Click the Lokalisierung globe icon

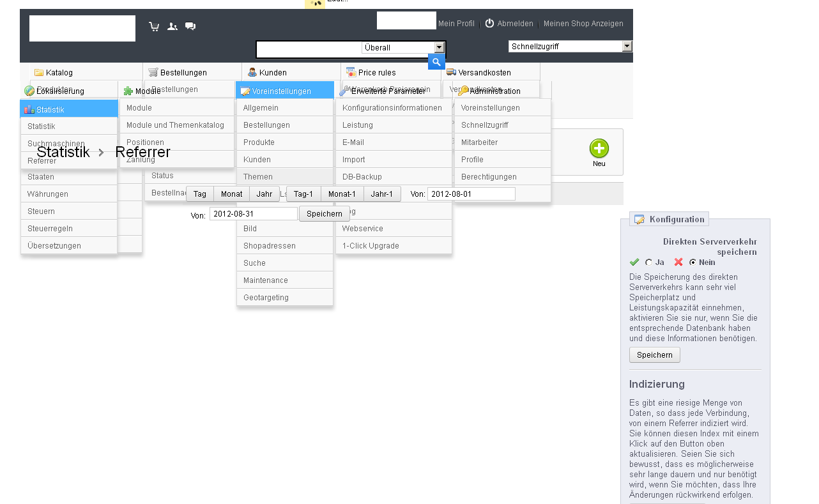tap(29, 91)
